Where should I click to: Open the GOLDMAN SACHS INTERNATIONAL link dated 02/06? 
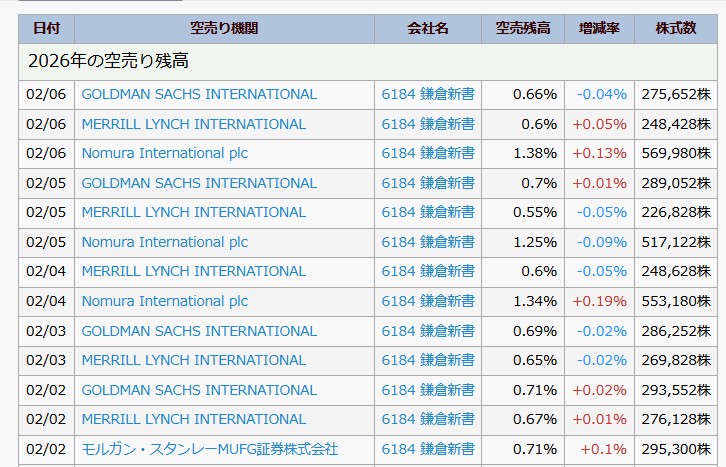[x=199, y=94]
